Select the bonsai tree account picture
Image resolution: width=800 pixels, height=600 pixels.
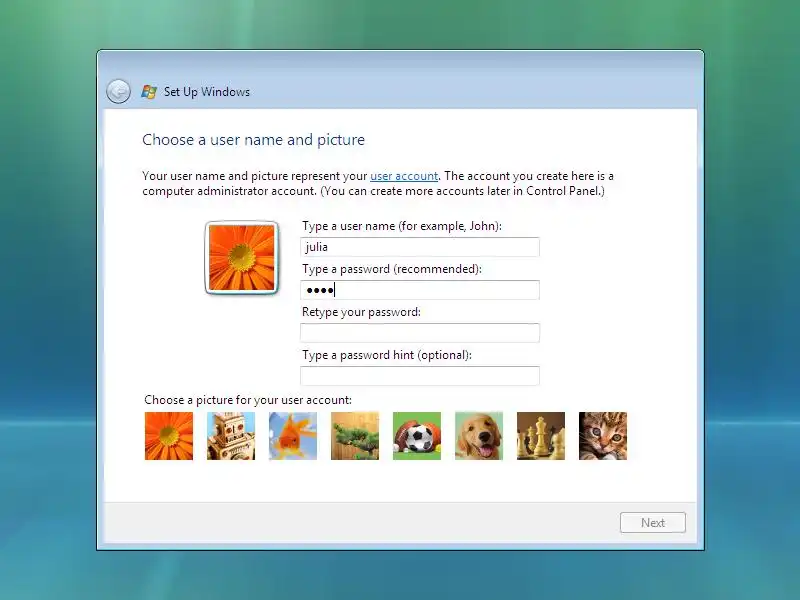(x=355, y=436)
